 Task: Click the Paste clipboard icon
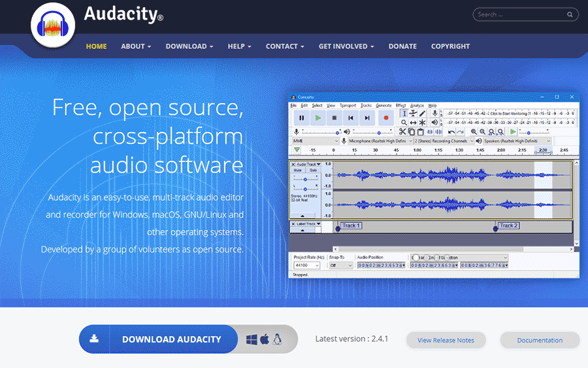[420, 131]
